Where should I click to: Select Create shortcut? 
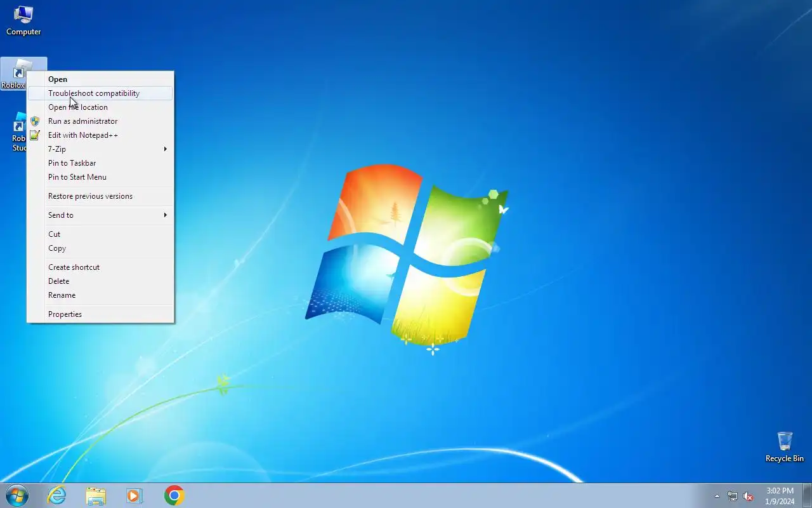(100, 267)
